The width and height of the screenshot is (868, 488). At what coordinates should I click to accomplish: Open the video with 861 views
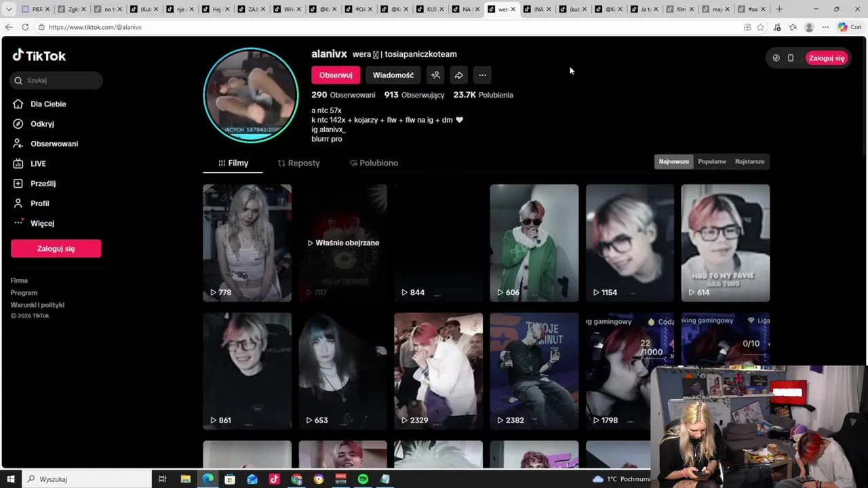[247, 371]
